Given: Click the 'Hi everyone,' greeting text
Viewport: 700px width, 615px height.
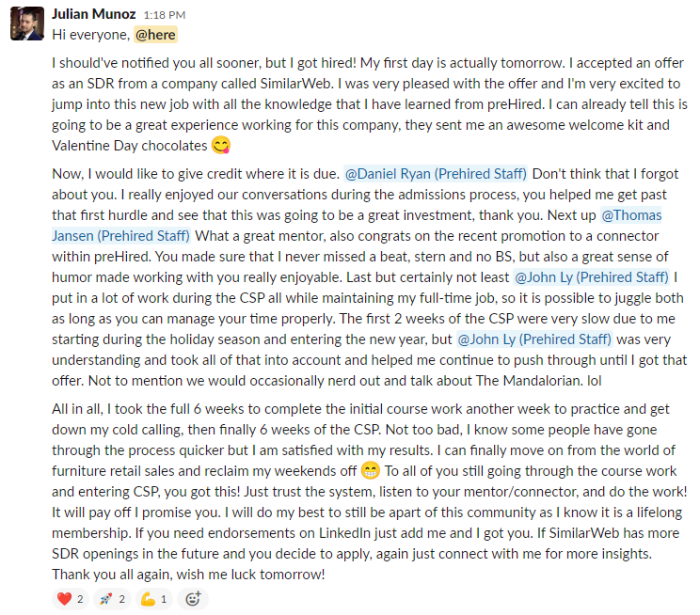Looking at the screenshot, I should [x=89, y=35].
